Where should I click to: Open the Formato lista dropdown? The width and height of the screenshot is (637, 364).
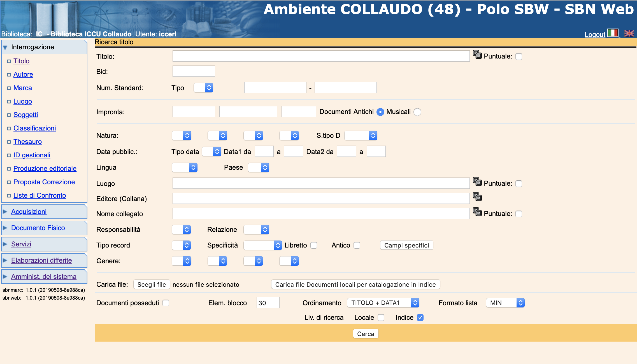tap(505, 303)
